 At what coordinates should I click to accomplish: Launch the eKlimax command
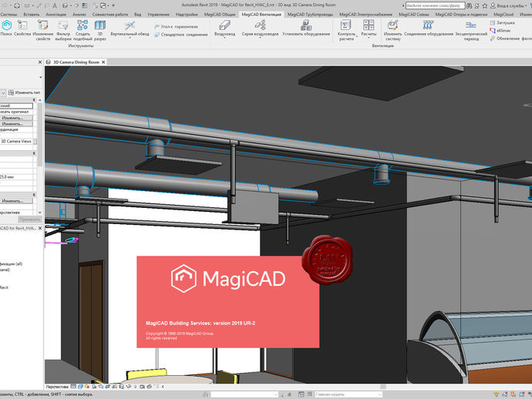500,31
